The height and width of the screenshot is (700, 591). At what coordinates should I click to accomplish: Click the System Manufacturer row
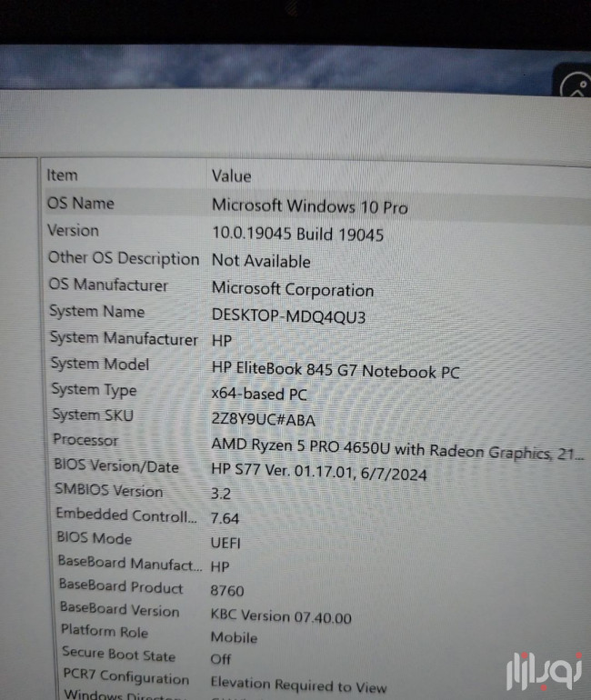click(123, 338)
